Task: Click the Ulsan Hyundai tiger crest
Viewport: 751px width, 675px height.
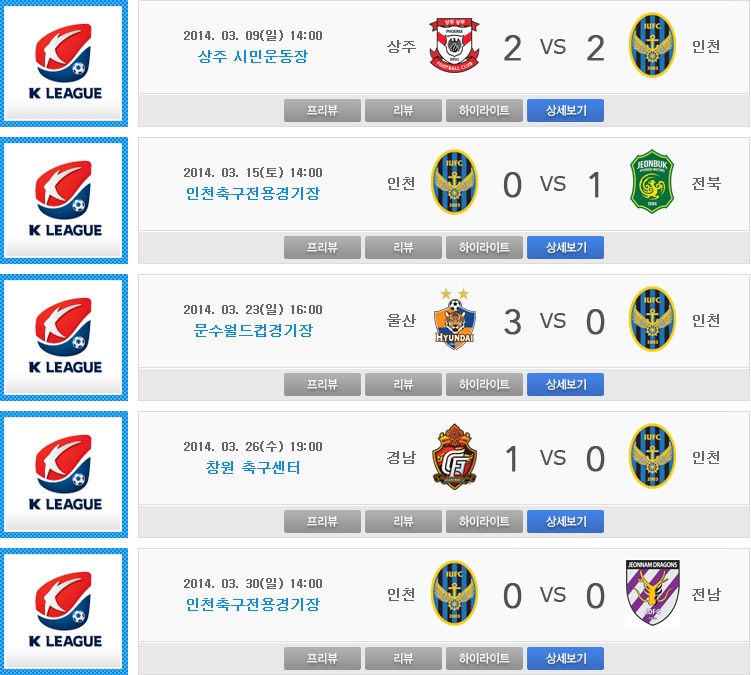Action: (455, 318)
